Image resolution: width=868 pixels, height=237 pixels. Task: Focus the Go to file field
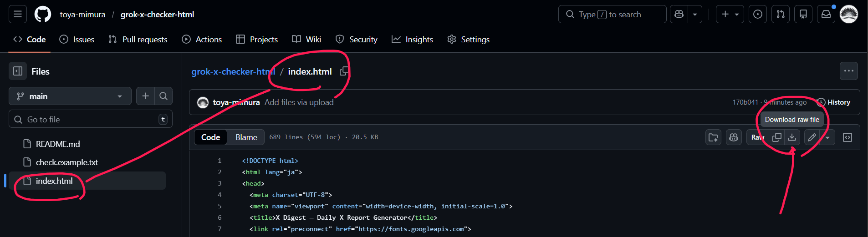(x=91, y=119)
